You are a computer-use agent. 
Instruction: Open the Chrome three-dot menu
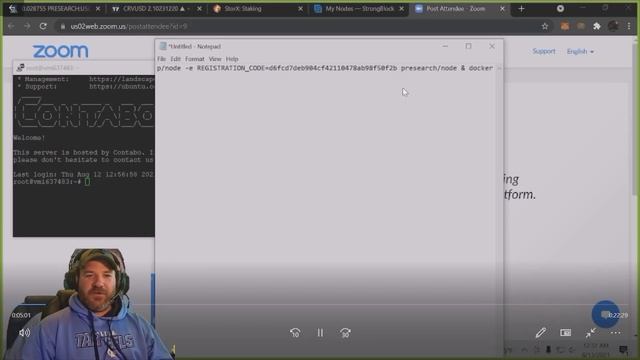click(x=629, y=26)
